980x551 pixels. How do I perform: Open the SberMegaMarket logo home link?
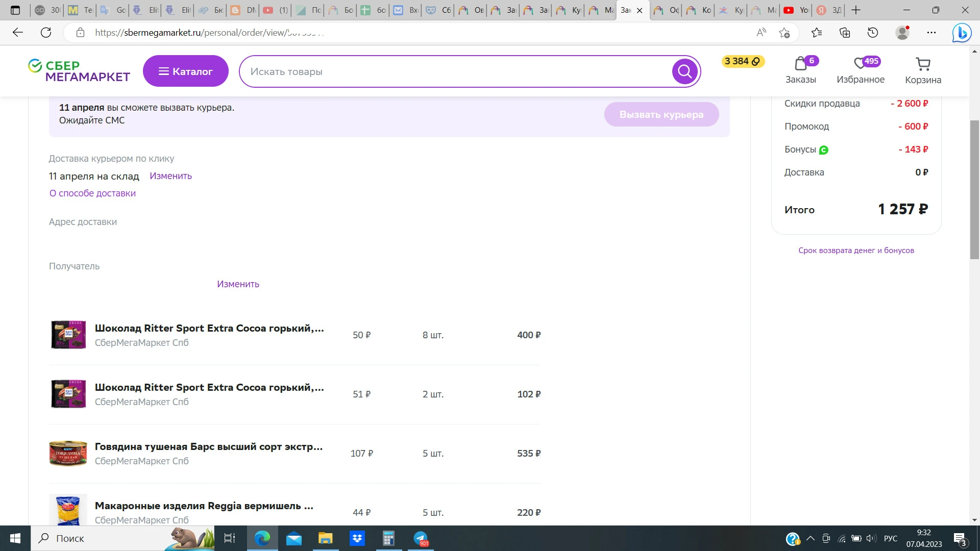79,71
